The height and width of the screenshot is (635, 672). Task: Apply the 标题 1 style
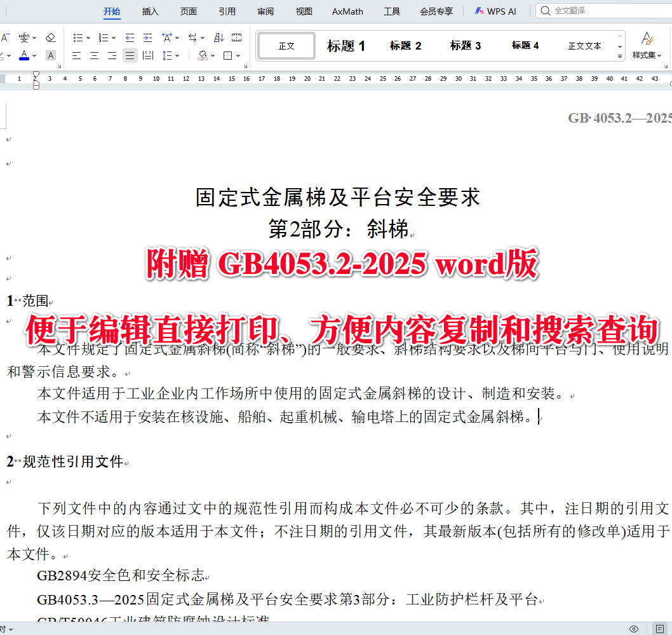346,46
